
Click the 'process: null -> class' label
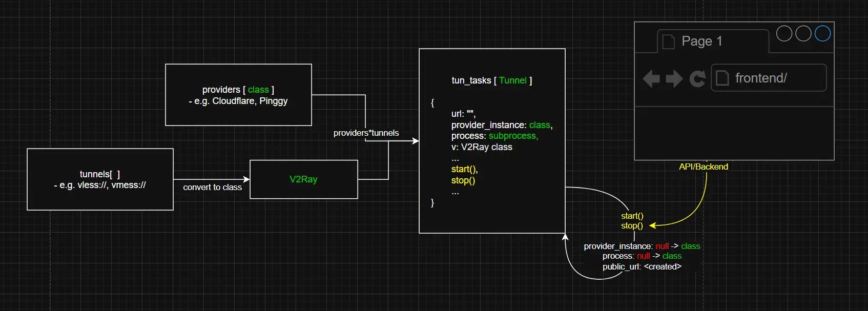tap(642, 256)
